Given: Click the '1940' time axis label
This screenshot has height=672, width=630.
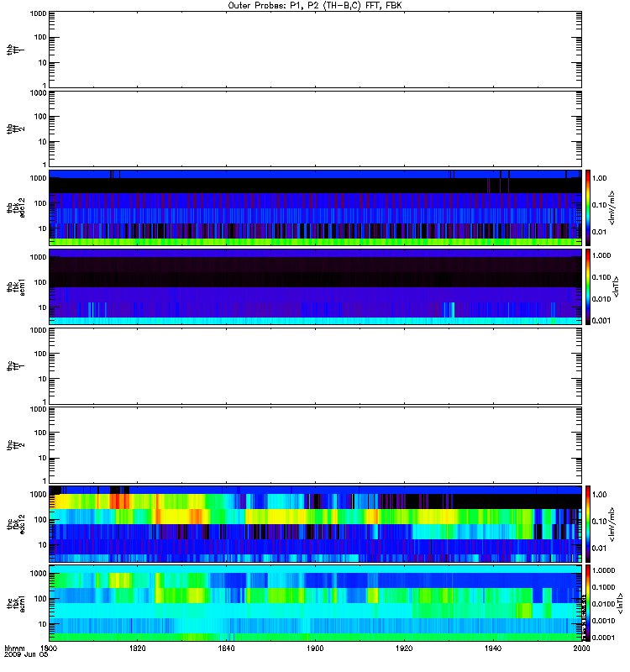Looking at the screenshot, I should (x=493, y=648).
